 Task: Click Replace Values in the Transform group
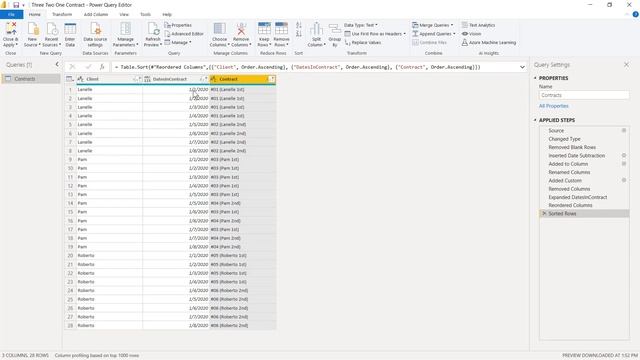pos(363,42)
